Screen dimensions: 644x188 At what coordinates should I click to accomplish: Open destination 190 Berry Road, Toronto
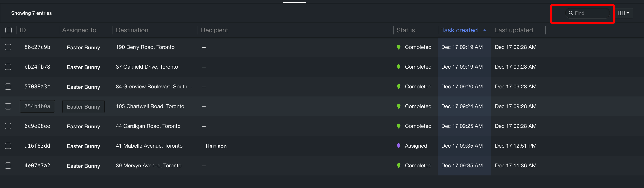coord(145,47)
